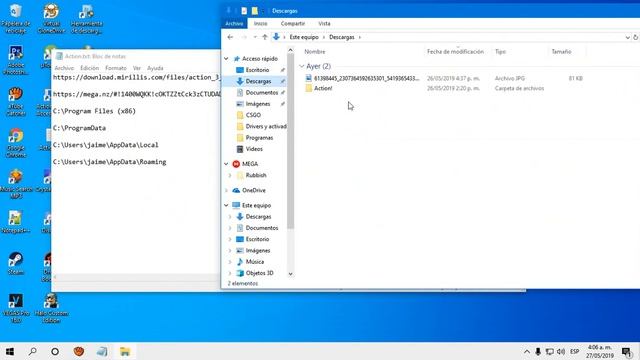Open Notepad's Ayuda menu
This screenshot has height=360, width=640.
pos(155,68)
